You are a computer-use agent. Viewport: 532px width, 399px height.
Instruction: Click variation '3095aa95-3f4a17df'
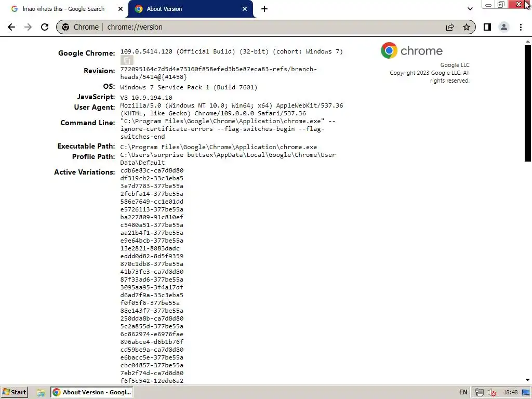pyautogui.click(x=152, y=287)
